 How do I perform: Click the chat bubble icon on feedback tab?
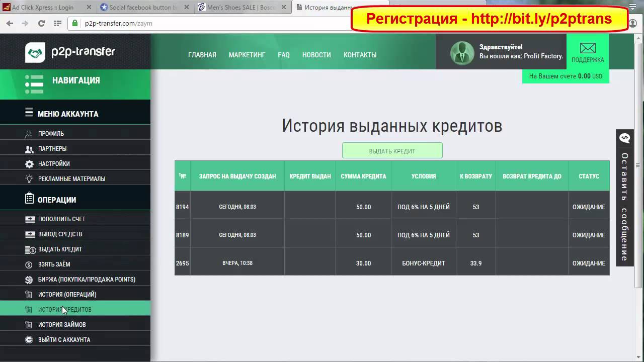point(625,138)
